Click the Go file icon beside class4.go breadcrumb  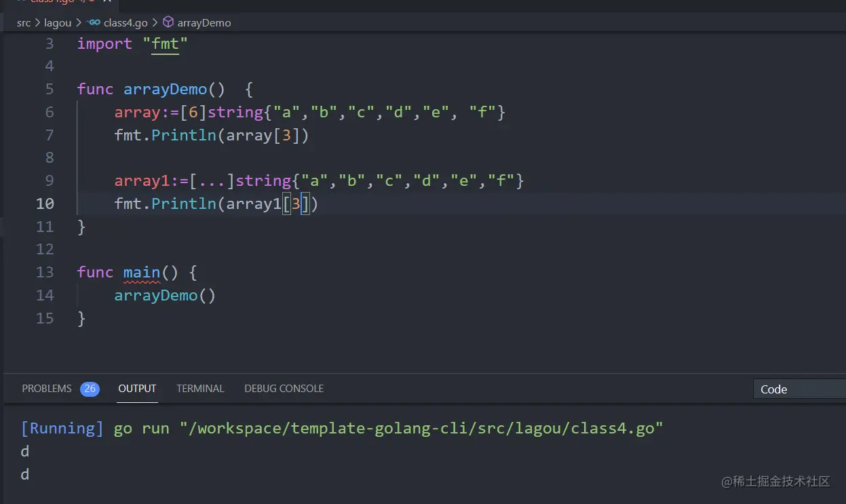94,22
